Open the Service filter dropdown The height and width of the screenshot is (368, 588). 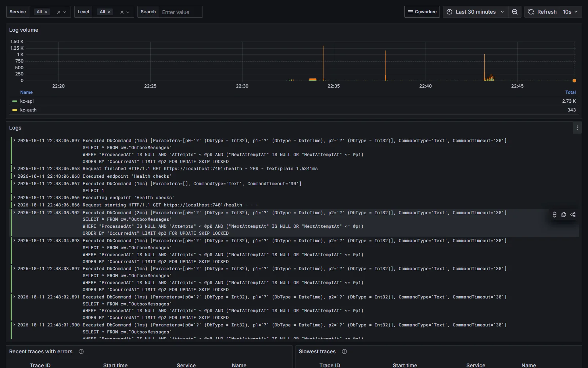(65, 12)
